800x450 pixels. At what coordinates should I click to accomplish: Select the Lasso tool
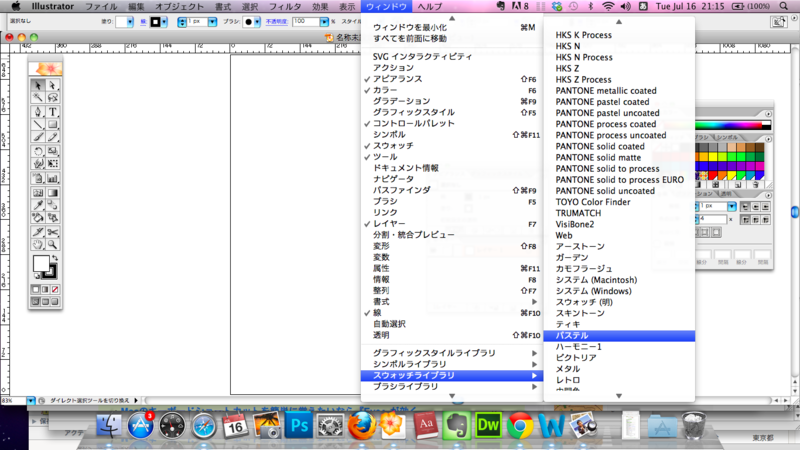53,98
